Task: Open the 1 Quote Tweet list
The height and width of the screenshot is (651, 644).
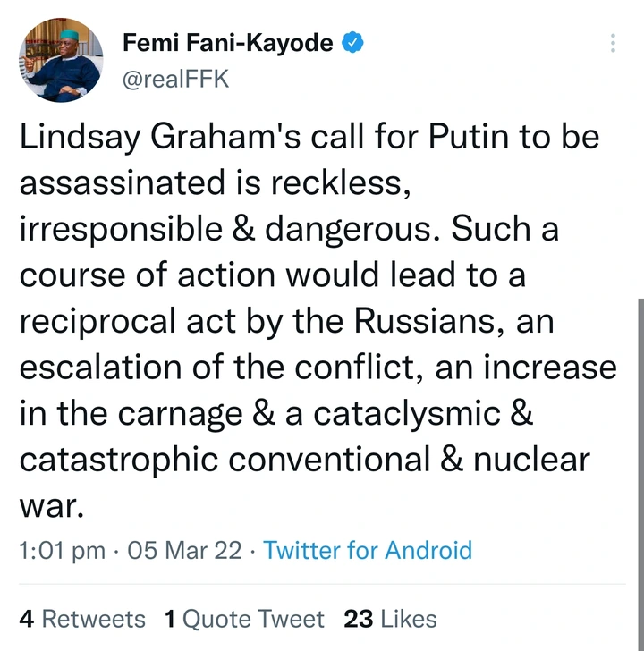Action: (x=244, y=619)
